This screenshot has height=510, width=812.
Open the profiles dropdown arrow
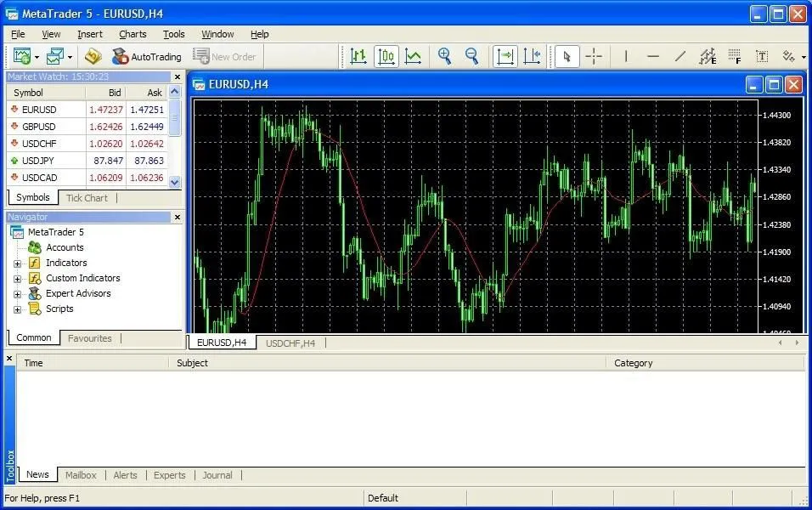pyautogui.click(x=70, y=57)
